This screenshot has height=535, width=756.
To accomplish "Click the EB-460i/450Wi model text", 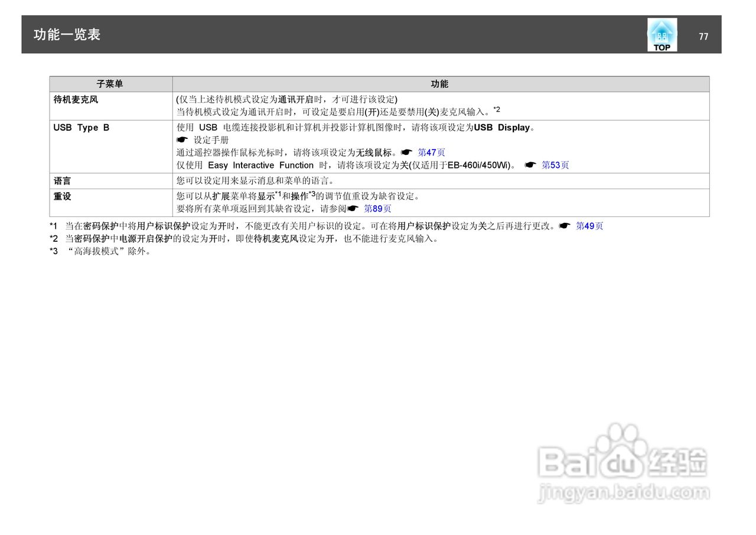I will (479, 165).
